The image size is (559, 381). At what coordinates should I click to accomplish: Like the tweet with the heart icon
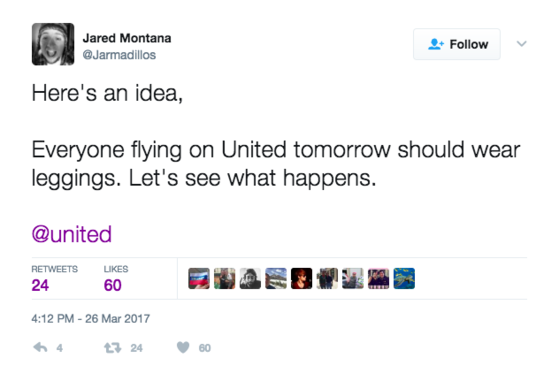click(x=183, y=347)
